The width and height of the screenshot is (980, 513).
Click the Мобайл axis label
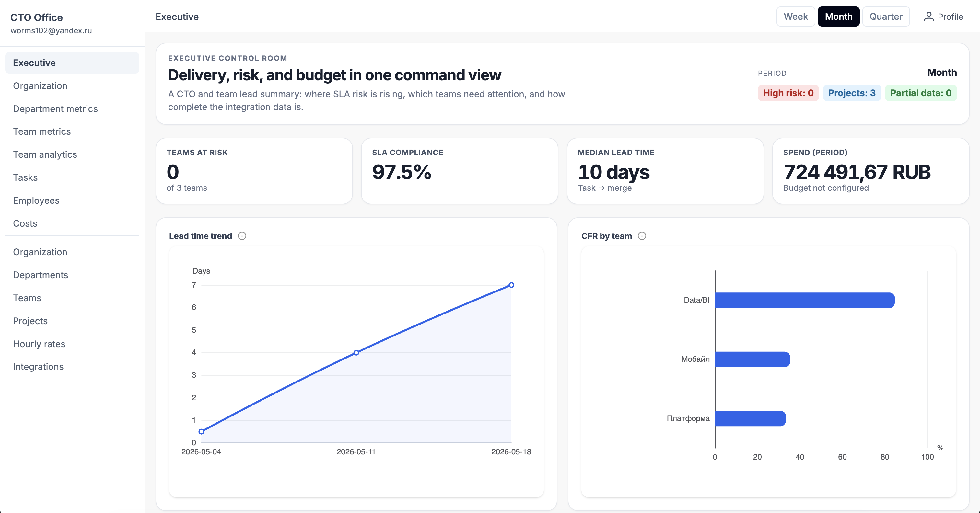695,359
